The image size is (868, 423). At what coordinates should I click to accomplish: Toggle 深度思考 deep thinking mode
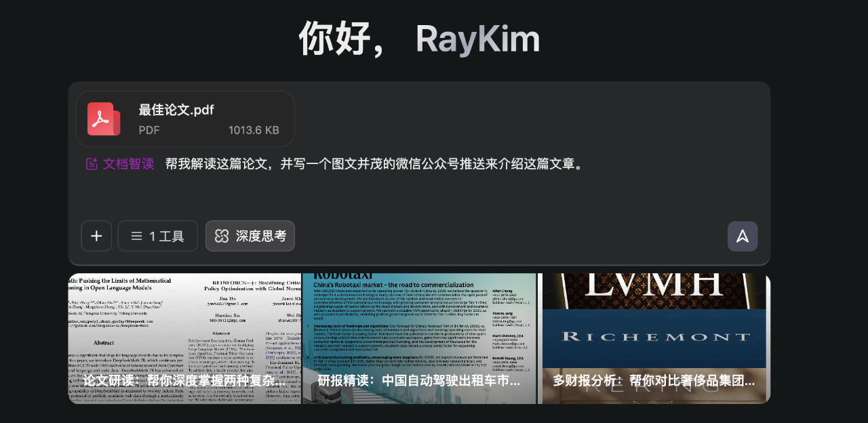(250, 236)
